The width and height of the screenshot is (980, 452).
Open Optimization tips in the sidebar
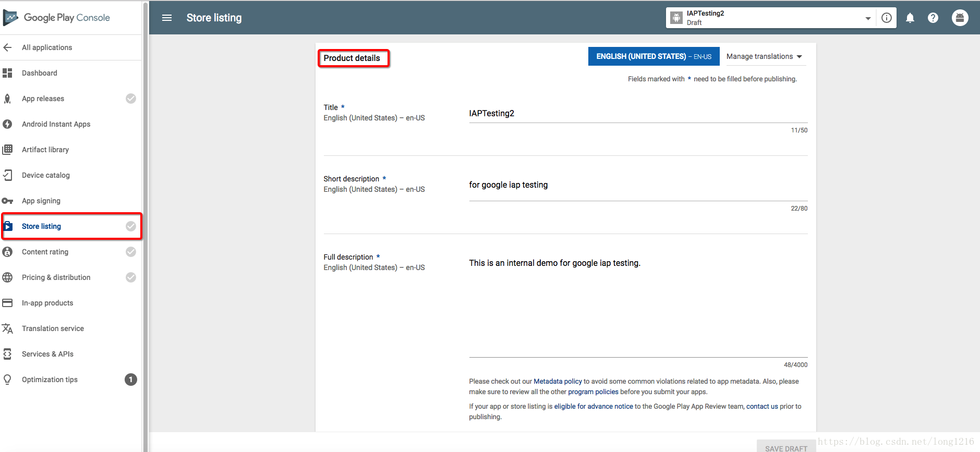50,380
